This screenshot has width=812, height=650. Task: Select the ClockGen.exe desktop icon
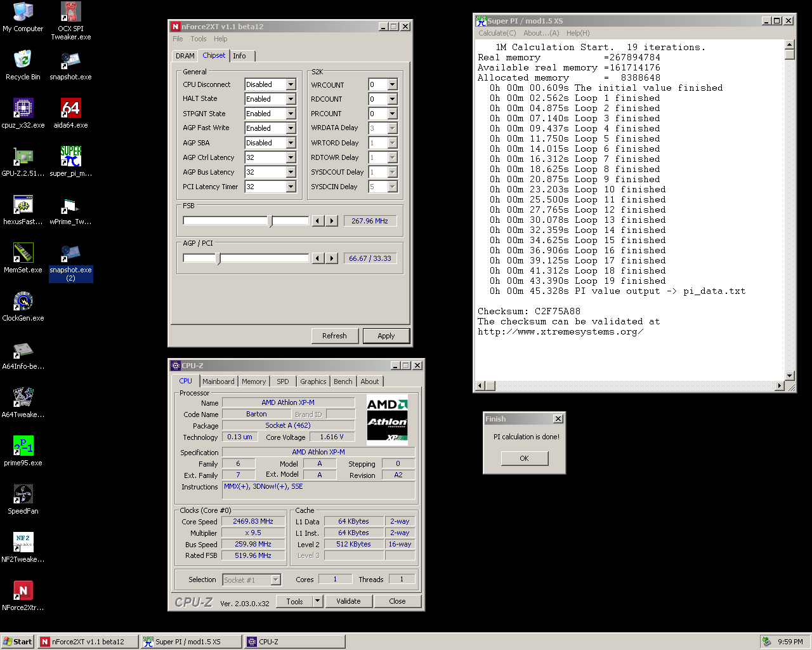(x=23, y=302)
